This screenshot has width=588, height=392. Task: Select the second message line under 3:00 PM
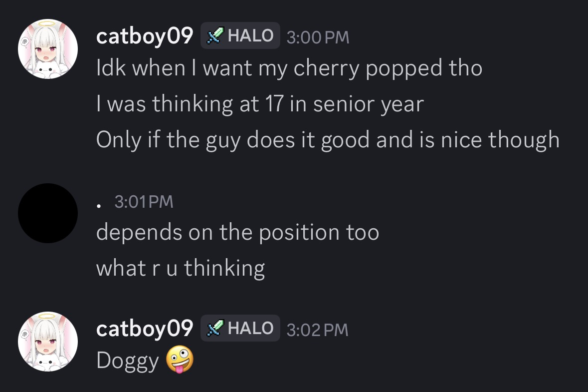click(x=260, y=104)
